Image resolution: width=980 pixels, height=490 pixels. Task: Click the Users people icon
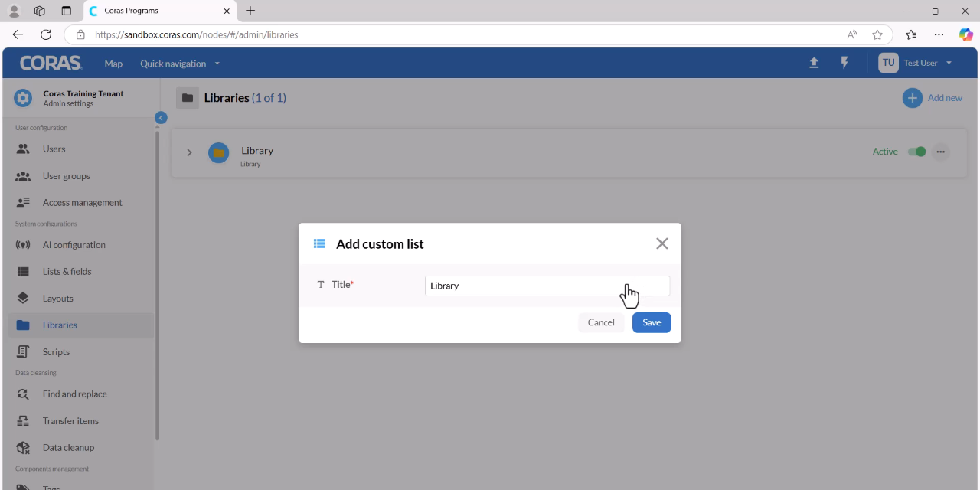[x=23, y=149]
